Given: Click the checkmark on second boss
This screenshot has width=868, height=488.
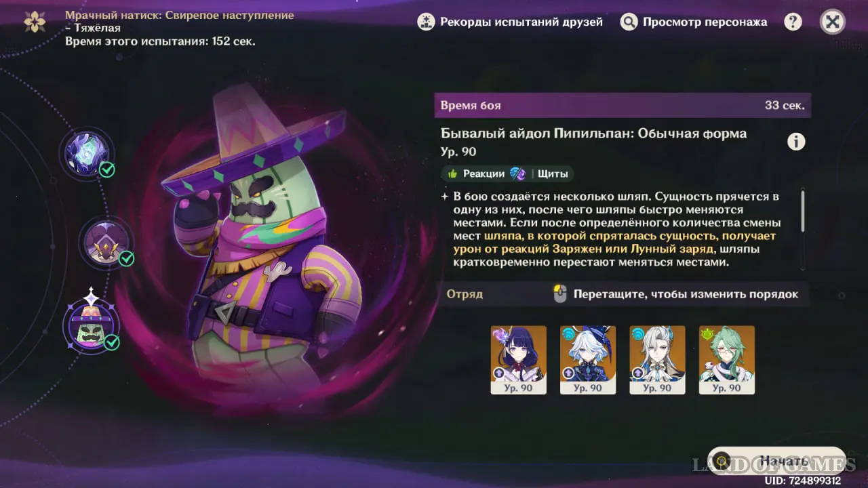Looking at the screenshot, I should pos(127,258).
